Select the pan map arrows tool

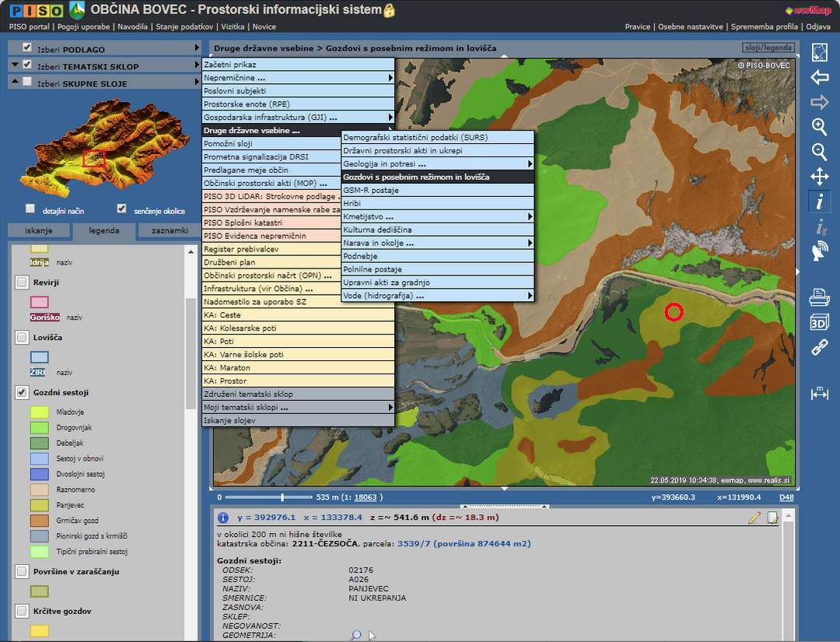(x=819, y=177)
